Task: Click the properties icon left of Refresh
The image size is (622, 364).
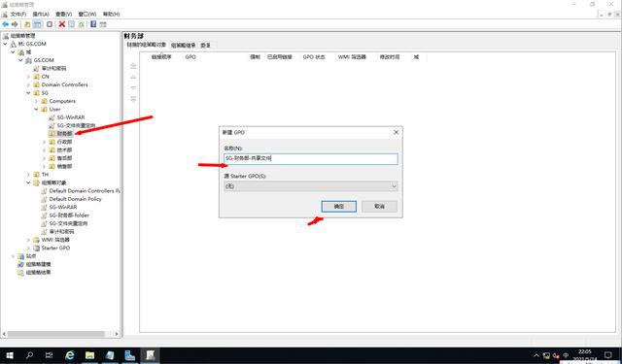Action: 71,24
